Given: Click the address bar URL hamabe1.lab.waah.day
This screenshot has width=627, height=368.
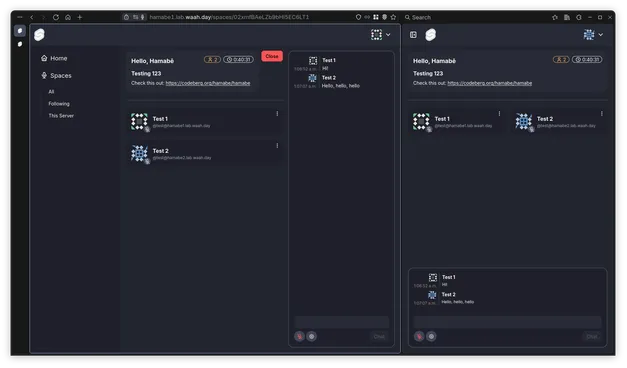Looking at the screenshot, I should [x=229, y=17].
